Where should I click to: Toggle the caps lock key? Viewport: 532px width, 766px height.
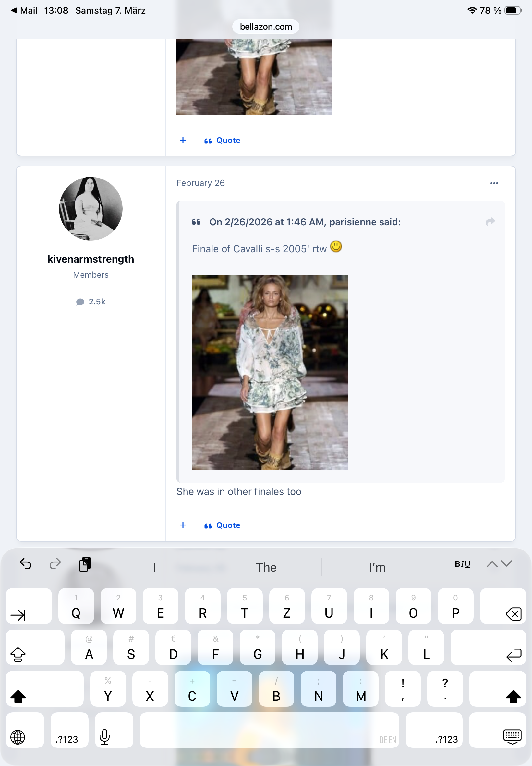18,654
